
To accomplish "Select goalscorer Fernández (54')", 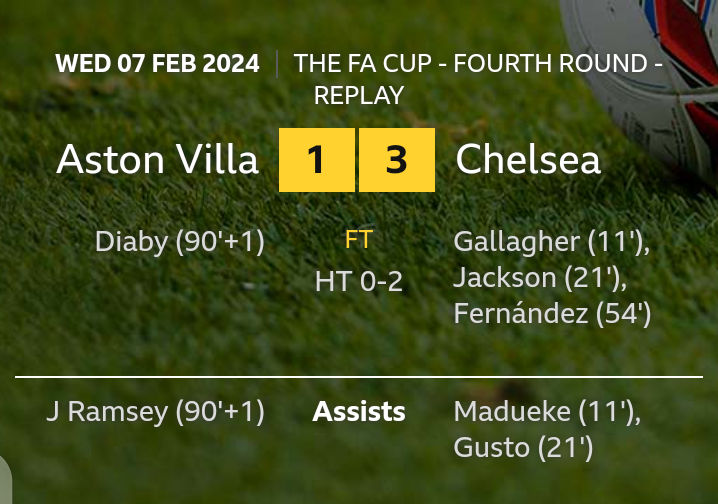I will coord(552,314).
